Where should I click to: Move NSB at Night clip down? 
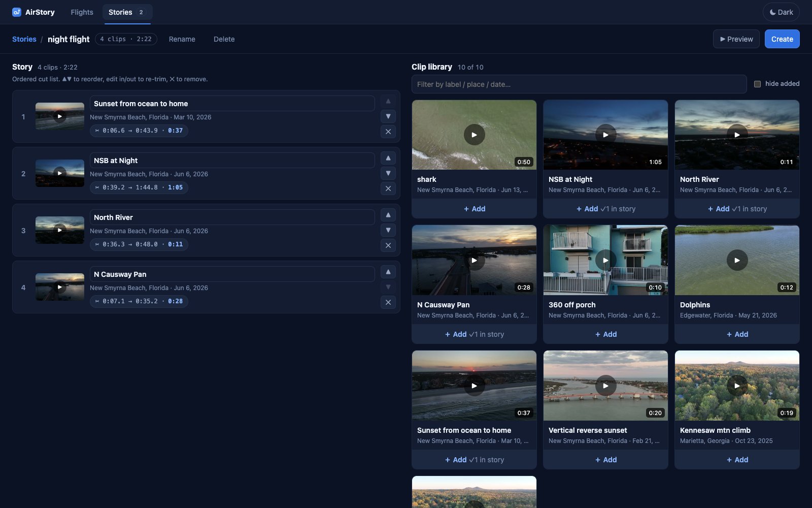click(388, 173)
